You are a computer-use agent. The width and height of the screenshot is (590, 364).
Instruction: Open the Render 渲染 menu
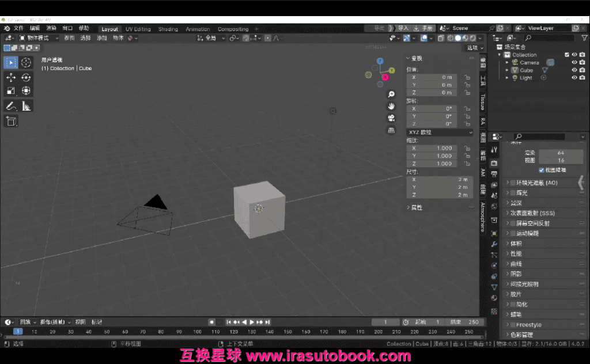click(x=51, y=28)
